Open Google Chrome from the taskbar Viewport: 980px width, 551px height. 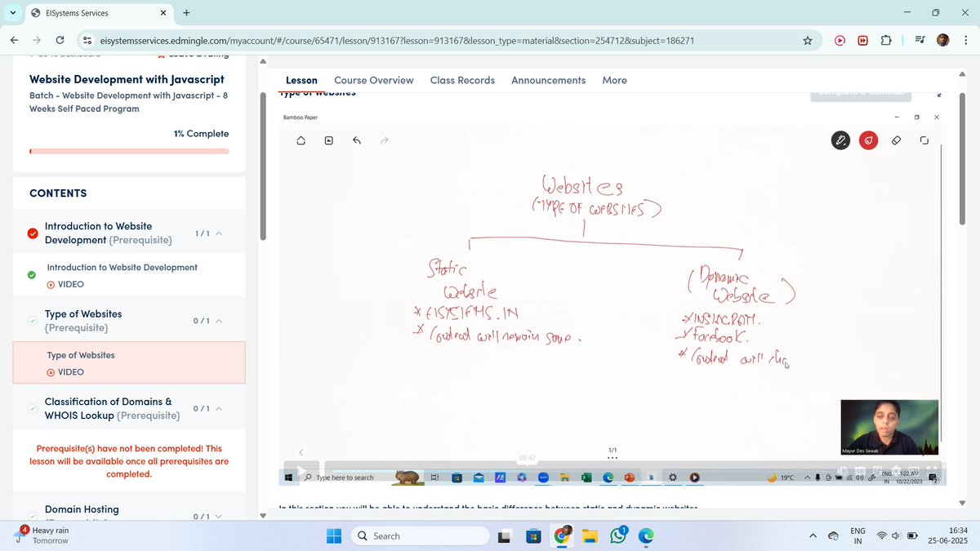coord(562,535)
